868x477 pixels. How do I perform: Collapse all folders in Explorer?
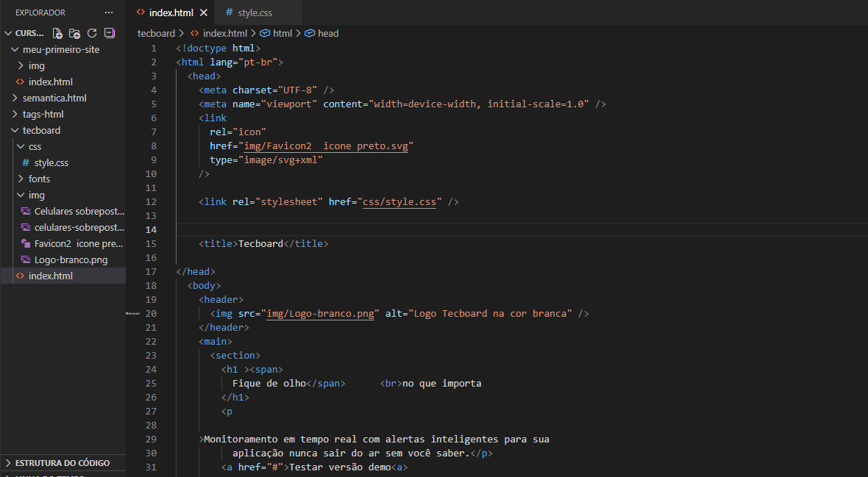click(x=110, y=33)
